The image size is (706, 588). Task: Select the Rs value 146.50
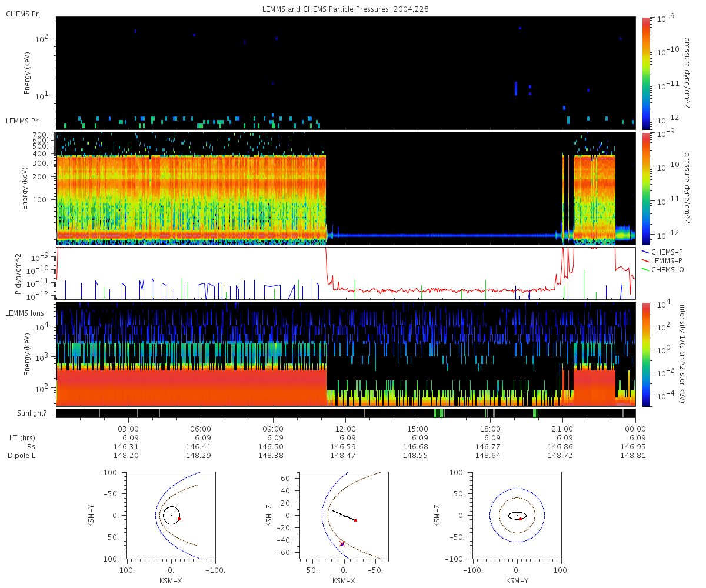tap(270, 447)
